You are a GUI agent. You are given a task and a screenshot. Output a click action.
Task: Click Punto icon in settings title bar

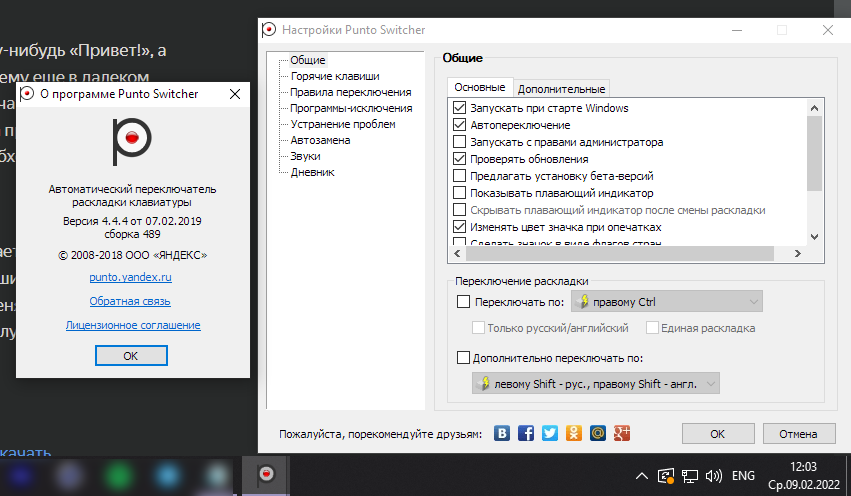tap(269, 30)
